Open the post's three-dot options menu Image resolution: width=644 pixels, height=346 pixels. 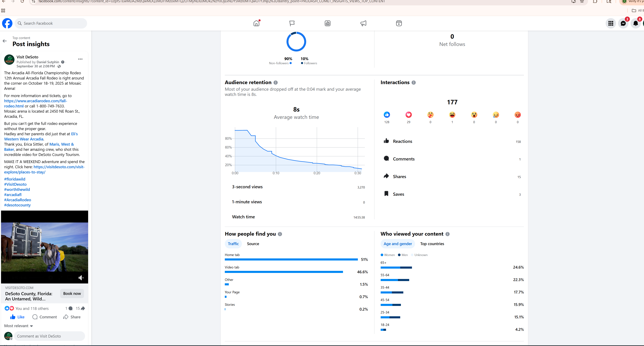click(x=80, y=59)
